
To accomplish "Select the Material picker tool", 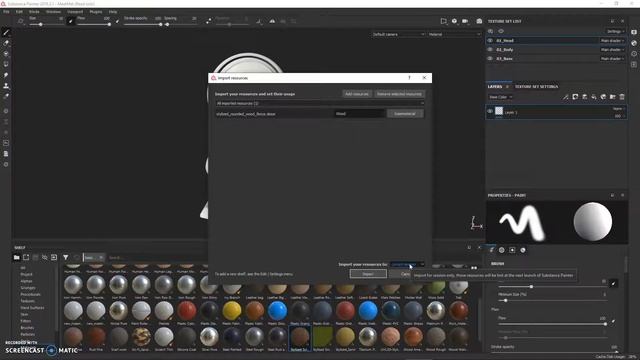I will [x=6, y=96].
